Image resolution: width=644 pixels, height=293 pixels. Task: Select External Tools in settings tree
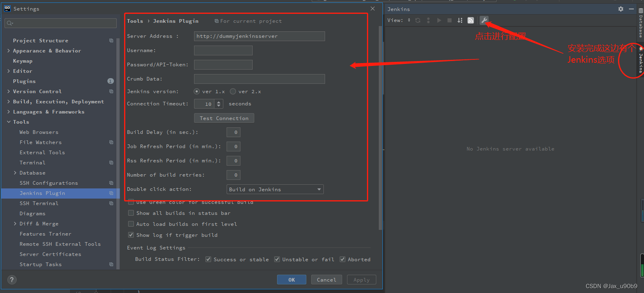click(42, 153)
